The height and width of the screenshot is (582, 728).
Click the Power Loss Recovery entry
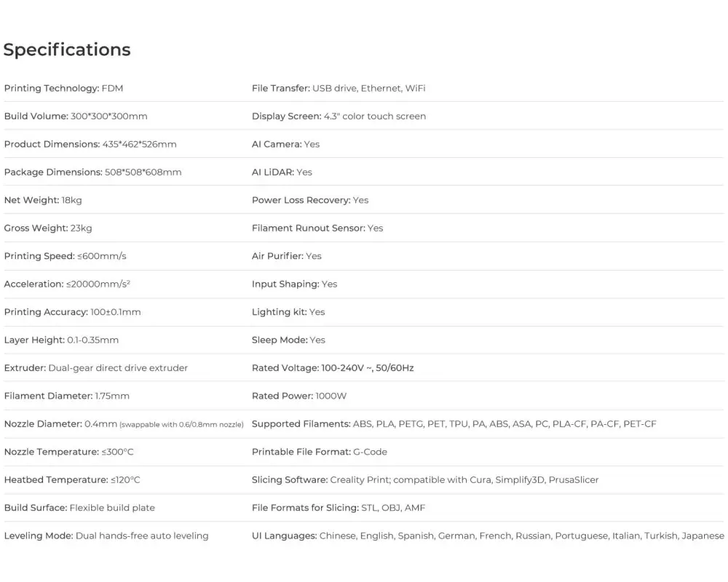(310, 200)
